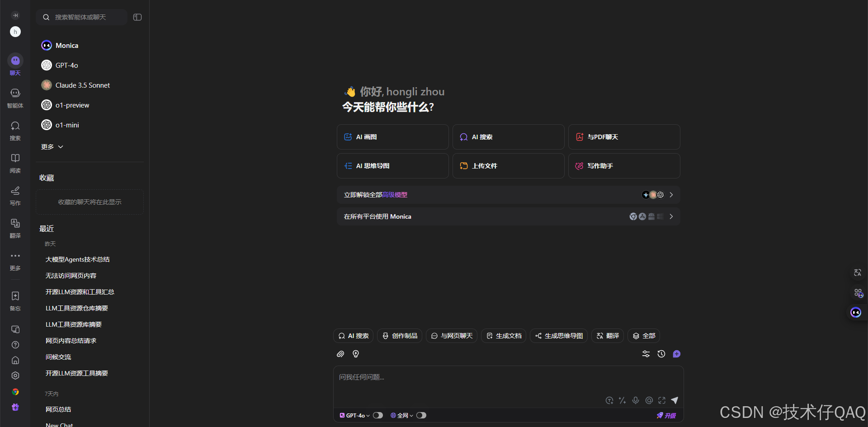Start a new chat with purple plus icon
Screen dimensions: 868x427
(677, 354)
